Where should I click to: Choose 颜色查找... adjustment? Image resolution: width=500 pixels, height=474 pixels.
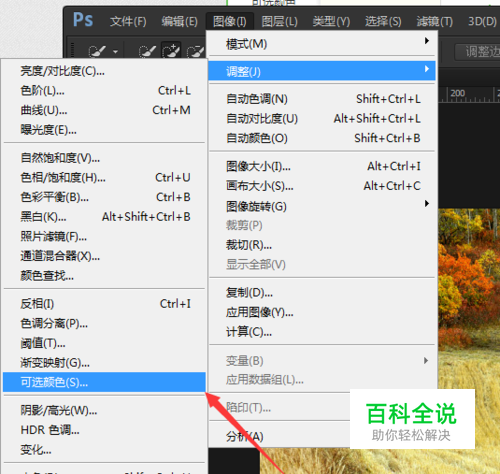104,276
